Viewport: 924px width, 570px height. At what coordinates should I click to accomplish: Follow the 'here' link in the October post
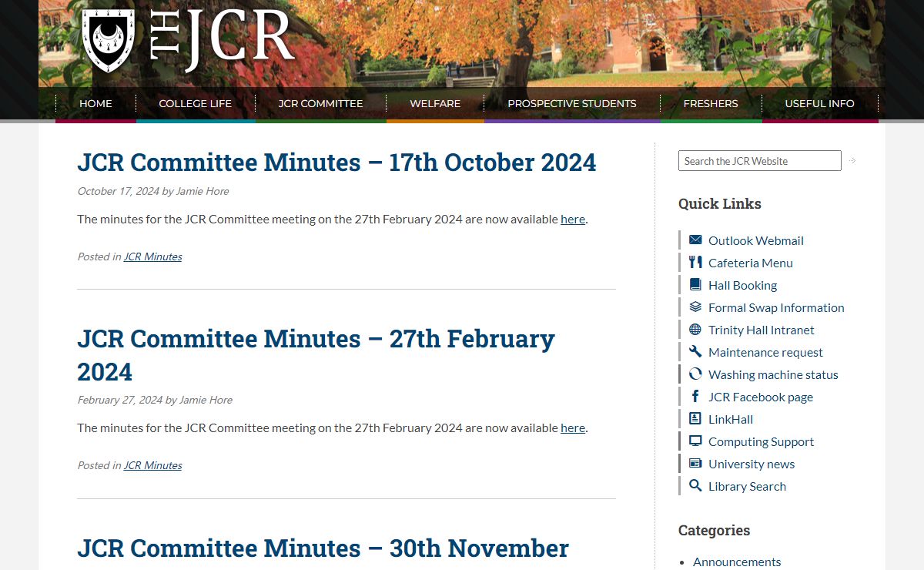coord(573,219)
